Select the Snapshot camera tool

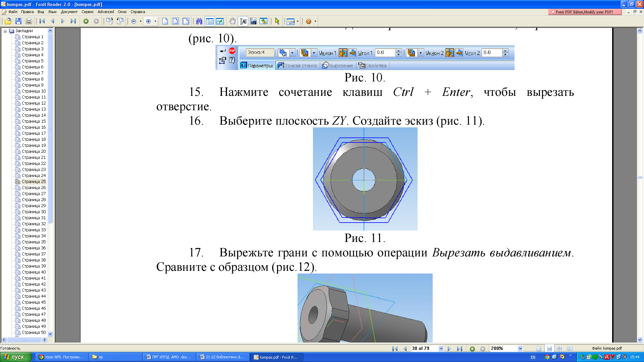pyautogui.click(x=253, y=21)
